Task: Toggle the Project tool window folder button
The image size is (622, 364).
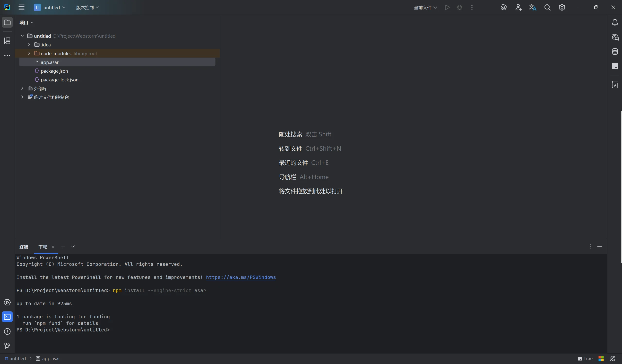Action: [7, 22]
